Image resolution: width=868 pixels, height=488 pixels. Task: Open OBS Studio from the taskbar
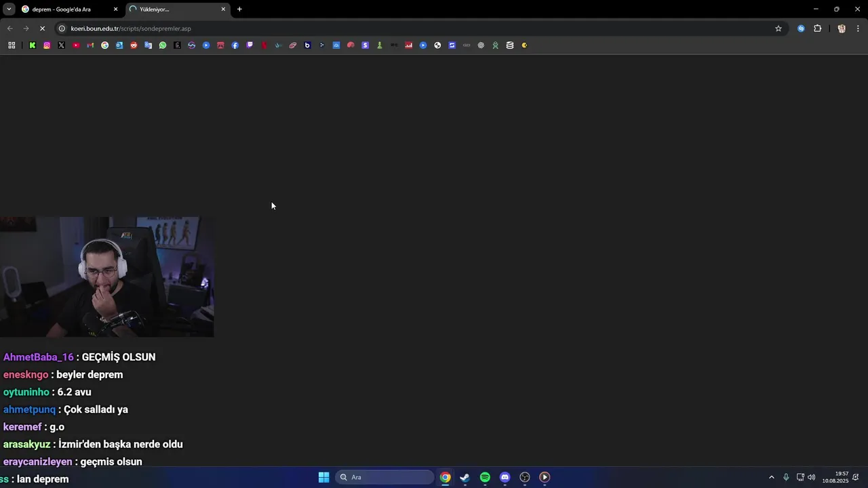pos(525,477)
